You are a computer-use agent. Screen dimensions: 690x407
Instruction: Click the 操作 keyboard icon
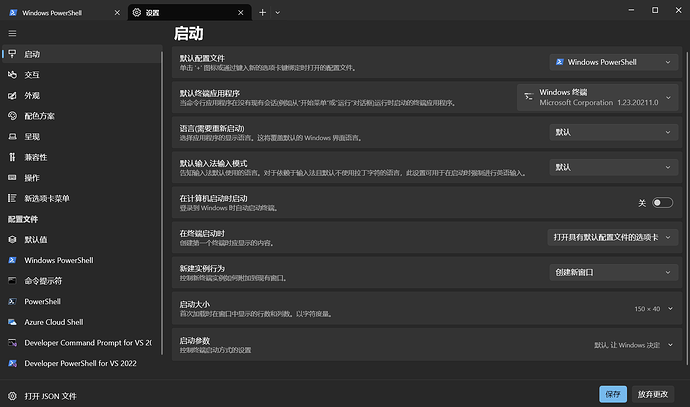[x=12, y=178]
